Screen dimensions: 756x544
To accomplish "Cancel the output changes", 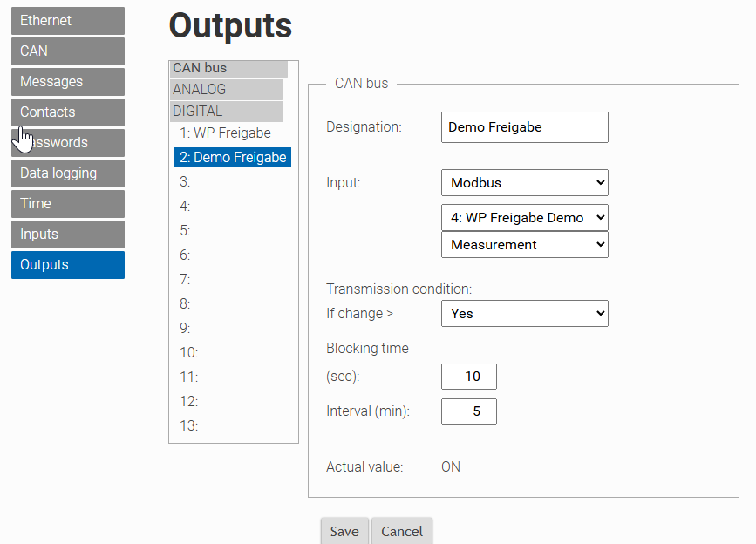I will (x=402, y=531).
